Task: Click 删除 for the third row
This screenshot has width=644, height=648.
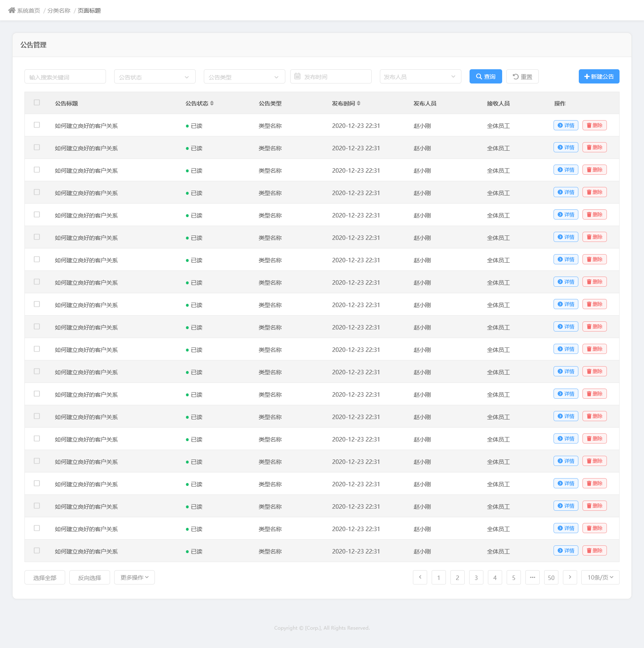Action: pos(595,170)
